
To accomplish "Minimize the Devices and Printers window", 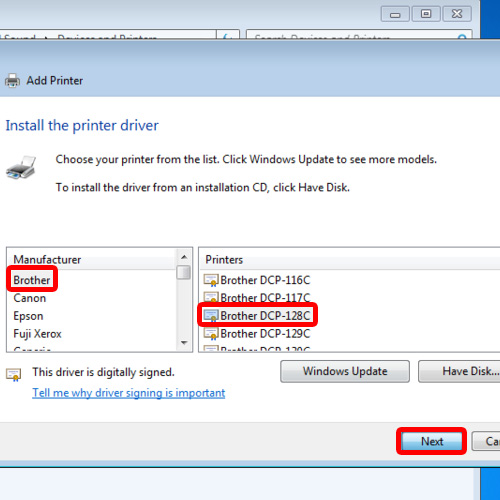I will click(x=395, y=14).
